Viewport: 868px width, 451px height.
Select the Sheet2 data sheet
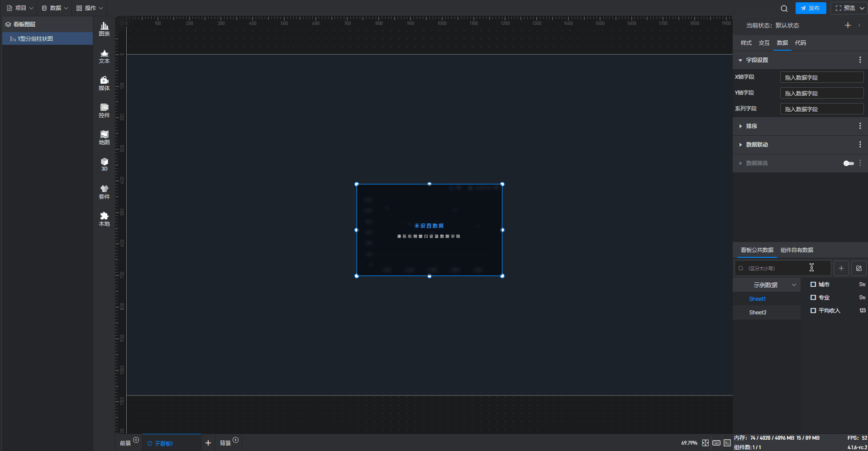point(758,313)
